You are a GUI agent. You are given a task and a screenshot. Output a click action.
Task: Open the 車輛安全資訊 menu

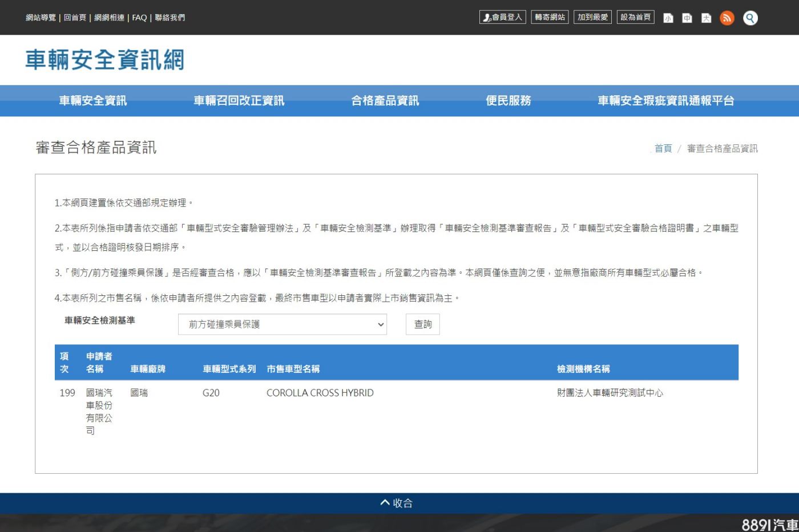click(93, 101)
